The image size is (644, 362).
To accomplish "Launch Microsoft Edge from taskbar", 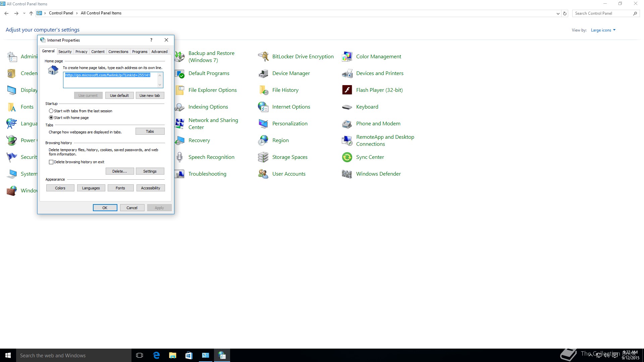I will tap(156, 355).
